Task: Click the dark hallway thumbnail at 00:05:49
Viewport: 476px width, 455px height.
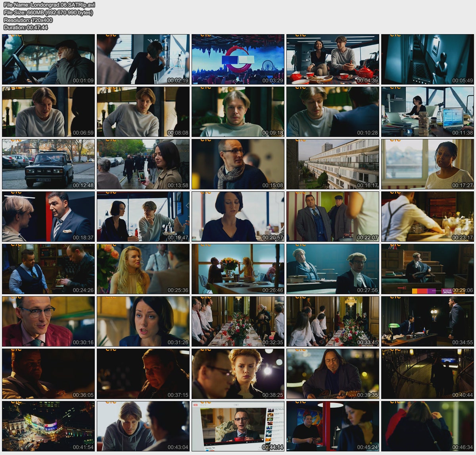Action: click(x=427, y=59)
